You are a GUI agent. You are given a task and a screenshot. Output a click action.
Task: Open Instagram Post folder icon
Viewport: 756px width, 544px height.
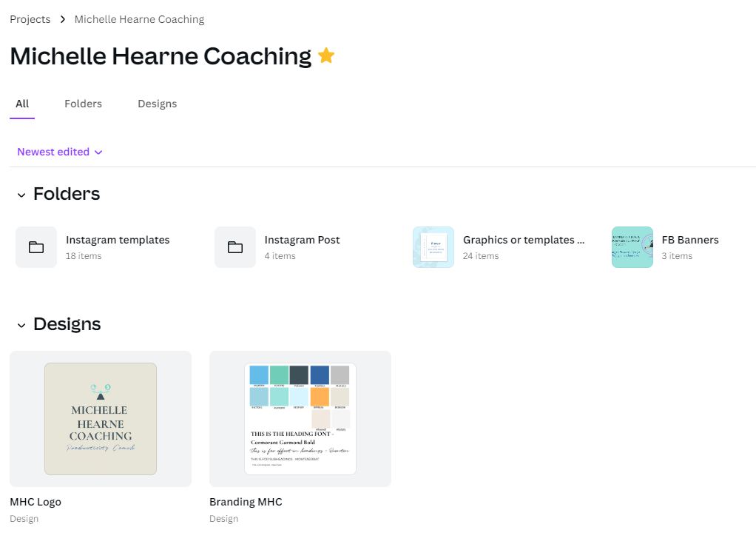(x=234, y=247)
